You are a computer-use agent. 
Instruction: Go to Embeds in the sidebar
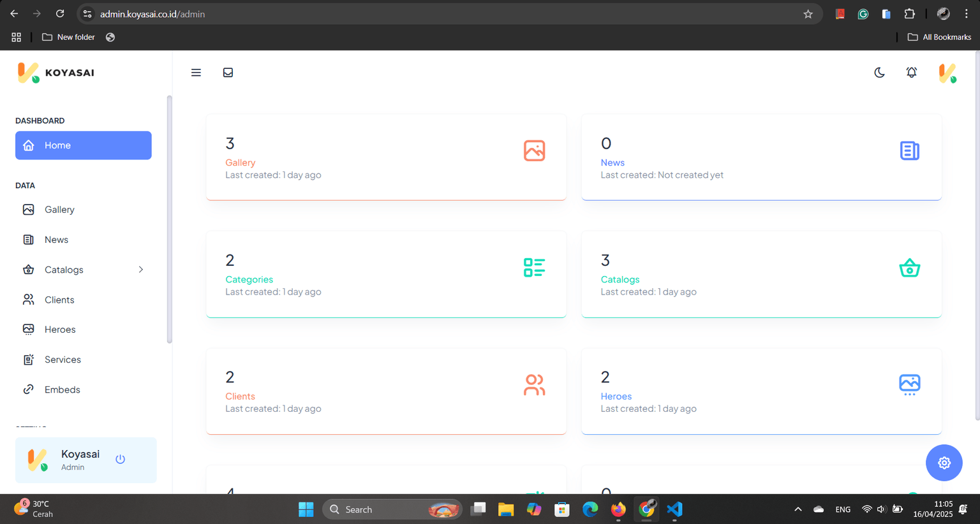(62, 389)
